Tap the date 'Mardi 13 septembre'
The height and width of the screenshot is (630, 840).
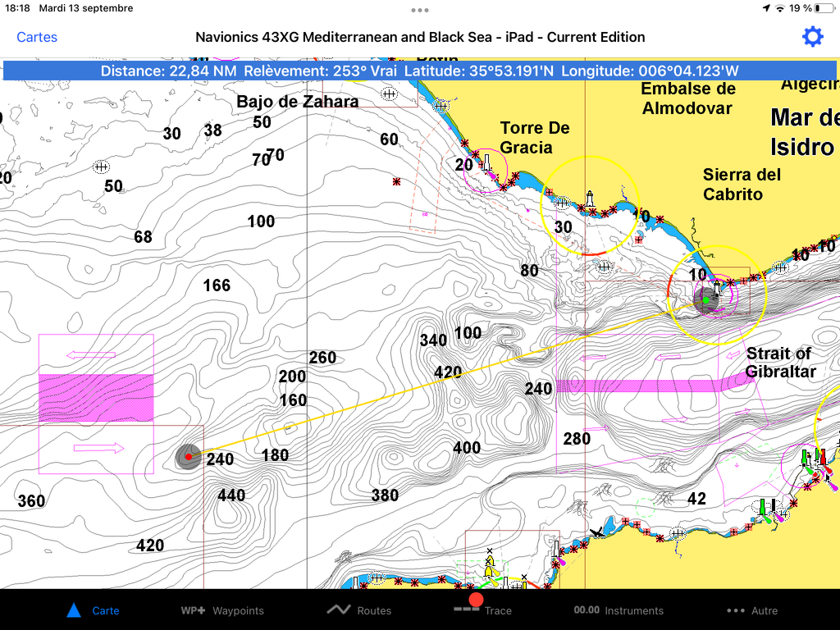pyautogui.click(x=85, y=8)
